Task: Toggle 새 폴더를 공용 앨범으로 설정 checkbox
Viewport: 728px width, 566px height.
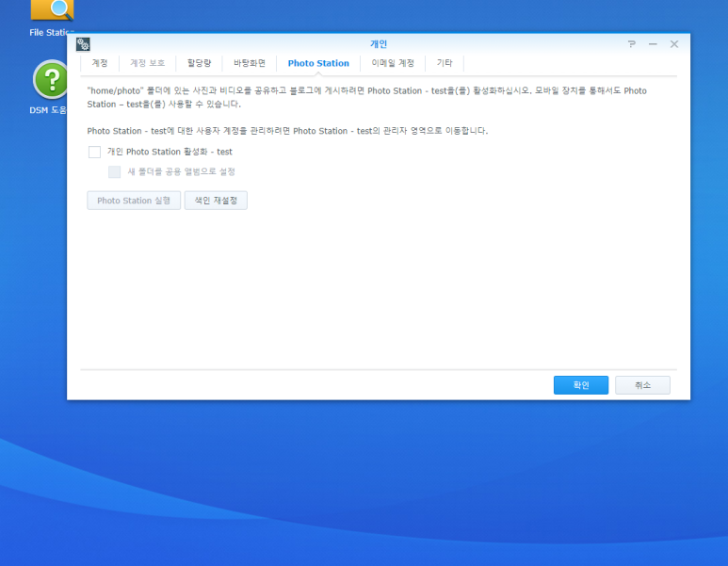Action: pyautogui.click(x=114, y=171)
